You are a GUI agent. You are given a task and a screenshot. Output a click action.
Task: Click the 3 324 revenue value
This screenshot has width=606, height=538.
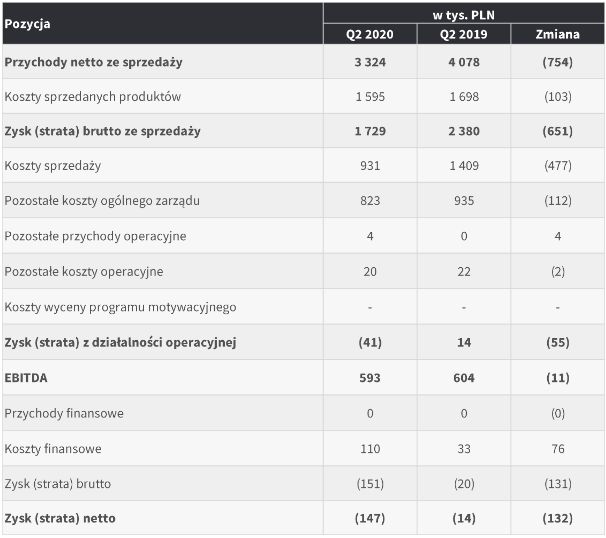click(x=370, y=62)
